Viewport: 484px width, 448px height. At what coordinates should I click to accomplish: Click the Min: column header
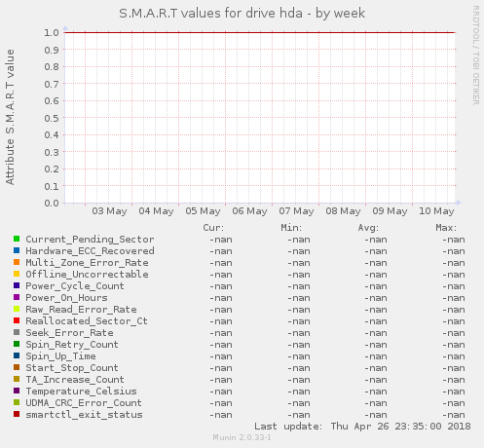tap(291, 228)
